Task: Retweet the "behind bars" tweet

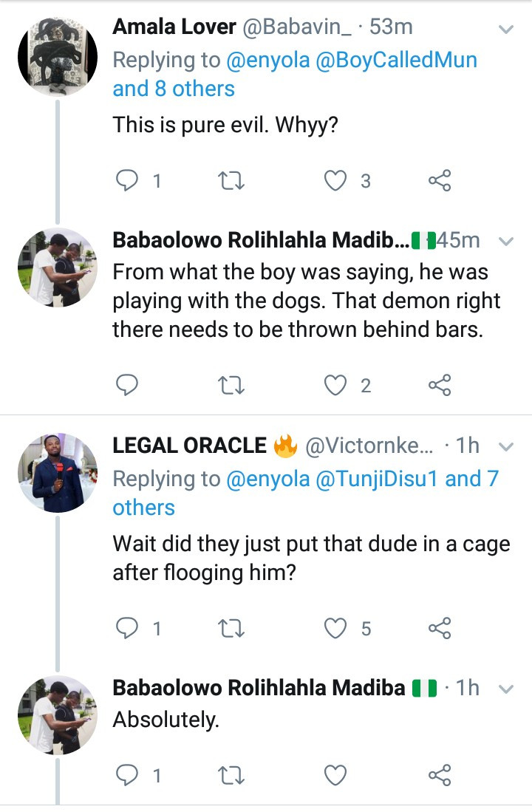Action: [x=233, y=384]
